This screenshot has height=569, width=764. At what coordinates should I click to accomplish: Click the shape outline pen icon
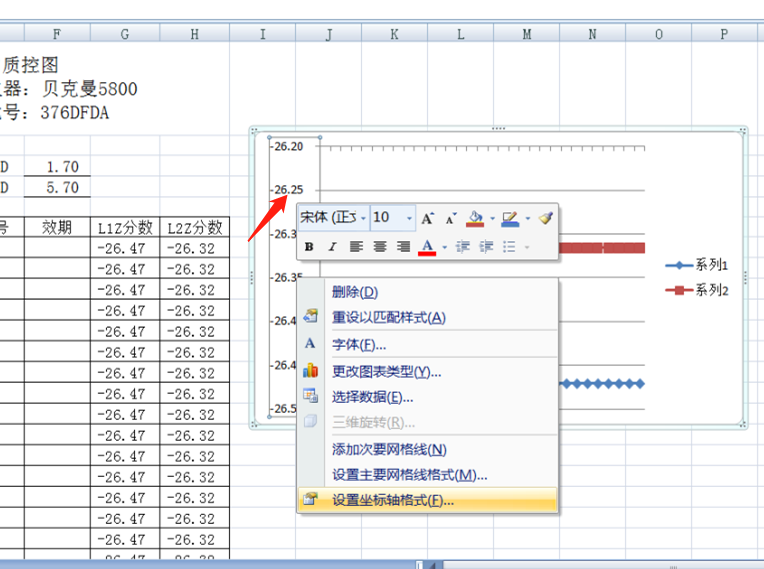tap(510, 218)
